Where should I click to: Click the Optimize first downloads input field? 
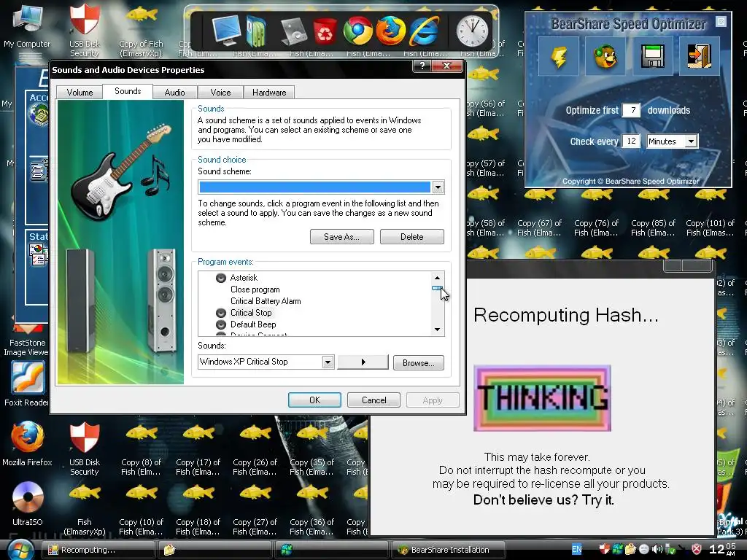(631, 110)
